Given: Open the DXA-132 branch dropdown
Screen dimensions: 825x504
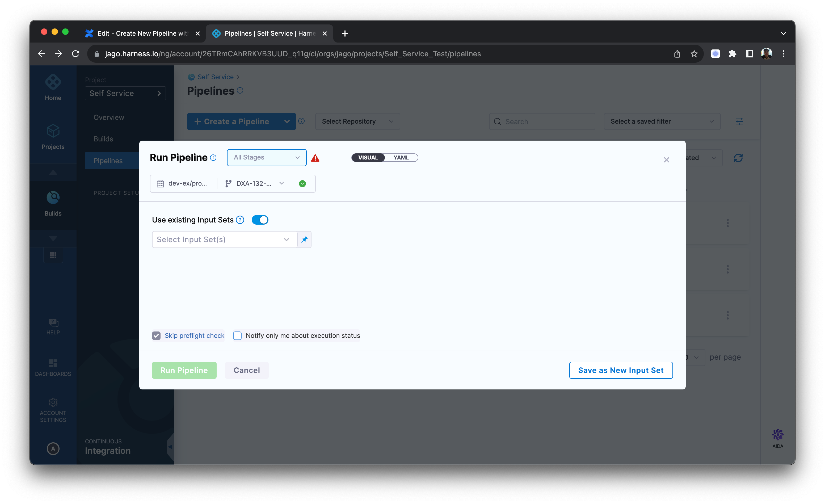Looking at the screenshot, I should point(255,183).
